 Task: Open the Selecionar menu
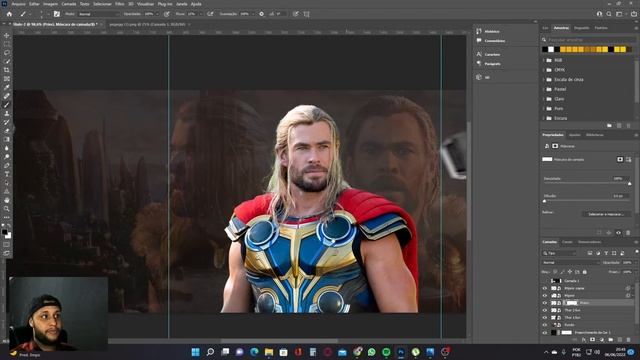pyautogui.click(x=102, y=4)
